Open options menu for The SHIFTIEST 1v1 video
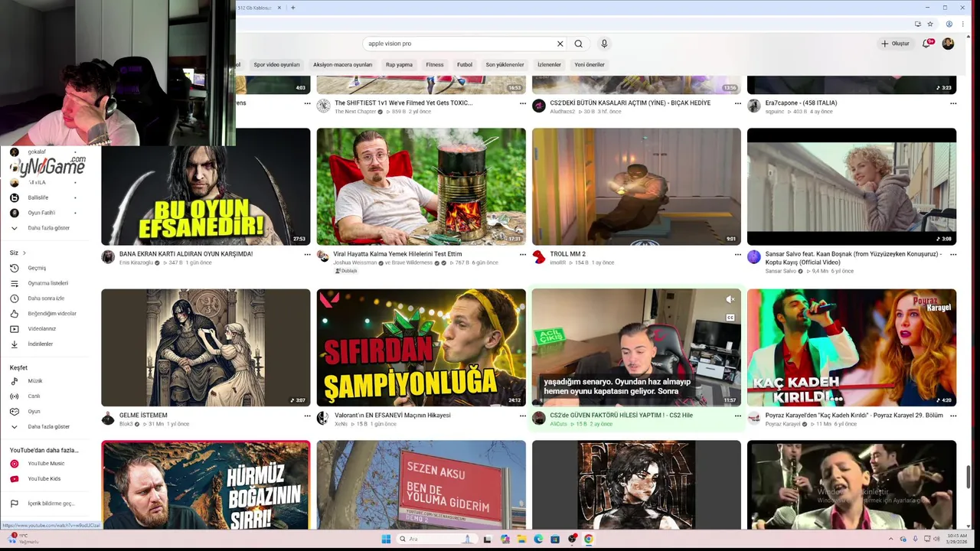 click(523, 103)
